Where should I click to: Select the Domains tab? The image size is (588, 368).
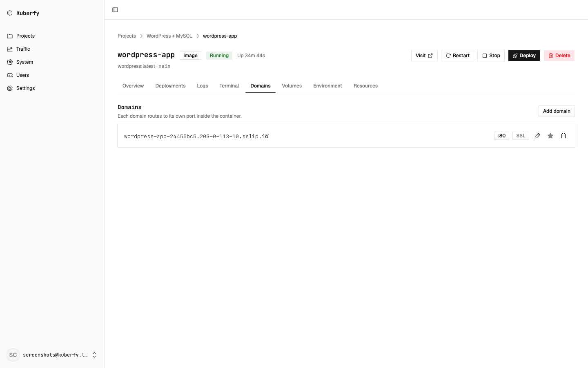point(261,86)
